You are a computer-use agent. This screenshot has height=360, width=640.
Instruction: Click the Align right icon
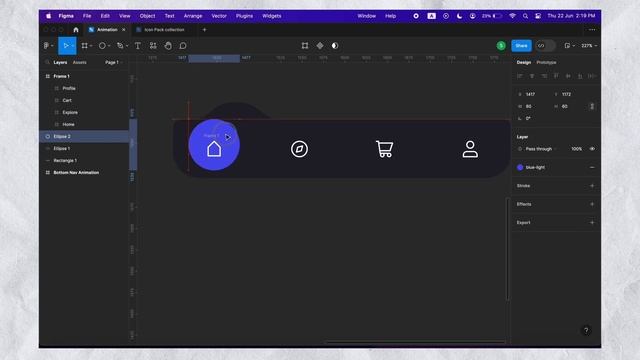click(544, 76)
